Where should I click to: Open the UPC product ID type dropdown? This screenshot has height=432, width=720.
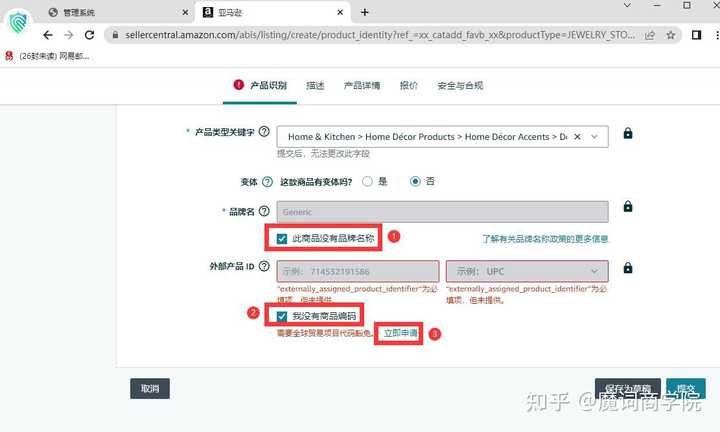coord(527,271)
